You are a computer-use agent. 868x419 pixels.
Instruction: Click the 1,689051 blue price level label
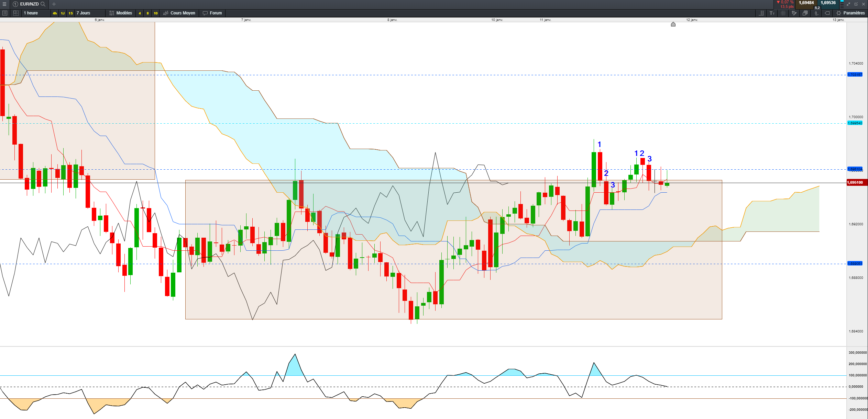tap(855, 263)
